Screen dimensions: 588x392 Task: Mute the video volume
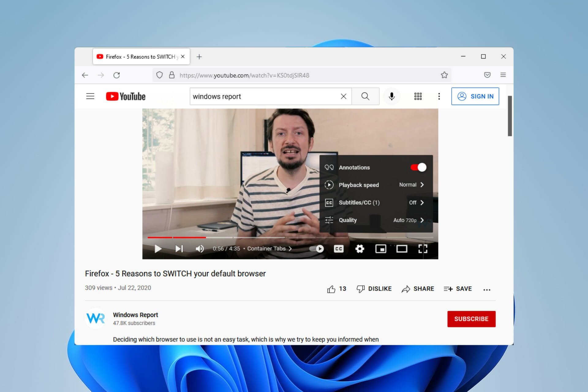tap(200, 249)
